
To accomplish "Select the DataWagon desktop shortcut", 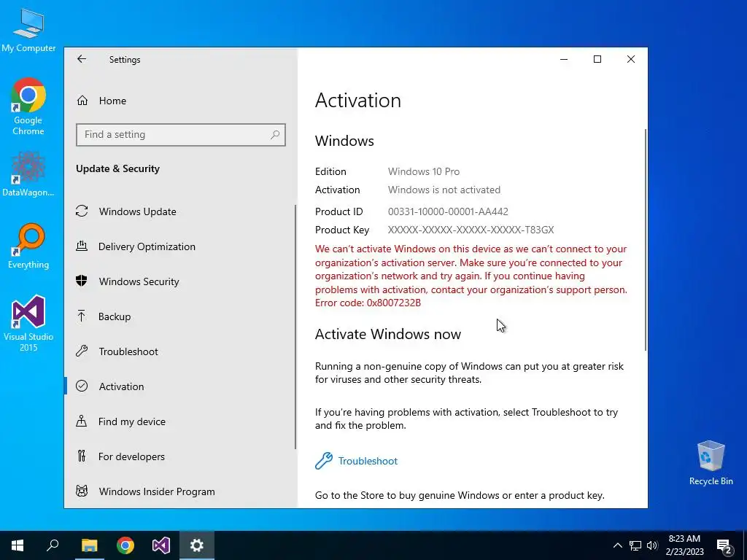I will coord(28,174).
